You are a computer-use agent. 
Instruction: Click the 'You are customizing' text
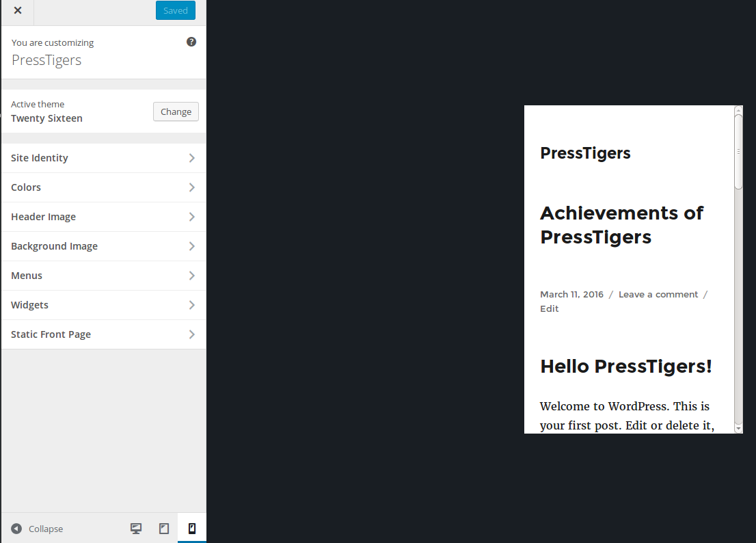[x=53, y=43]
